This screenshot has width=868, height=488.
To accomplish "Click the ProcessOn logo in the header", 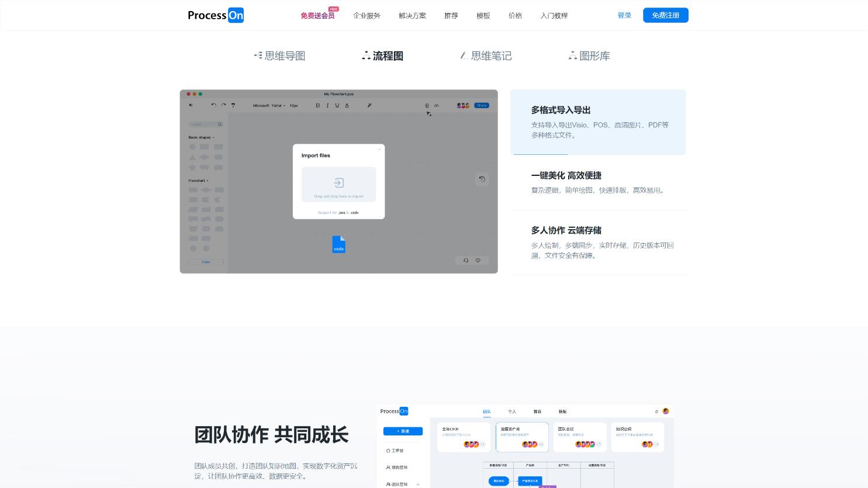I will (x=216, y=15).
